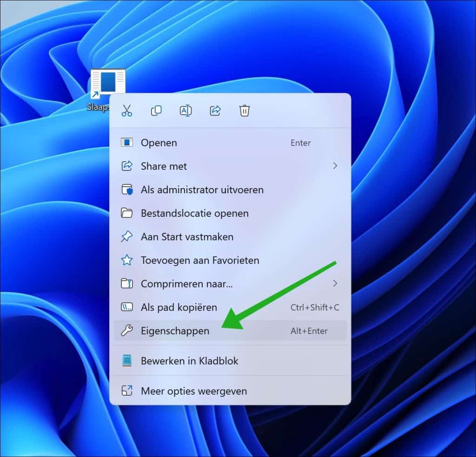Click the Copy icon in menu top row

(x=156, y=111)
